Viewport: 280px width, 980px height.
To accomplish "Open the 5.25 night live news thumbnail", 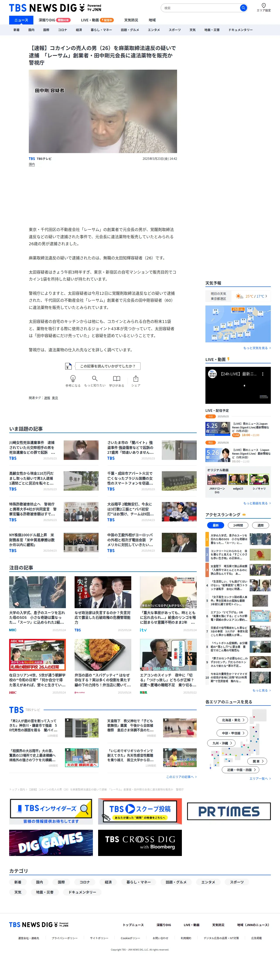I will (x=218, y=429).
